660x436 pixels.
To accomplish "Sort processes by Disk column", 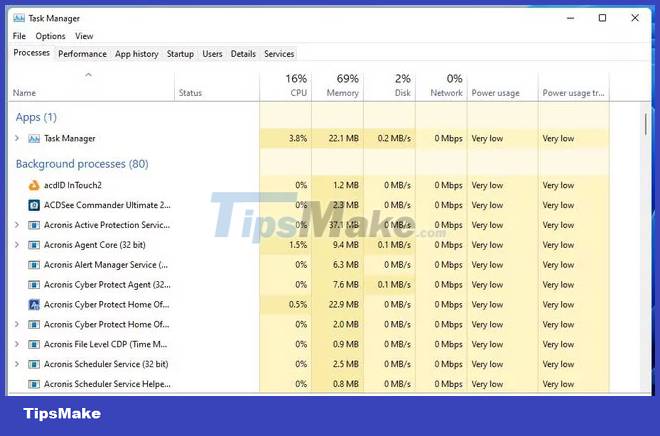I will coord(389,86).
